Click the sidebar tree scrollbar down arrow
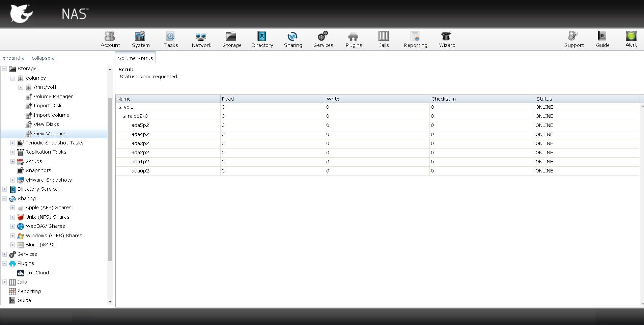 pos(110,302)
